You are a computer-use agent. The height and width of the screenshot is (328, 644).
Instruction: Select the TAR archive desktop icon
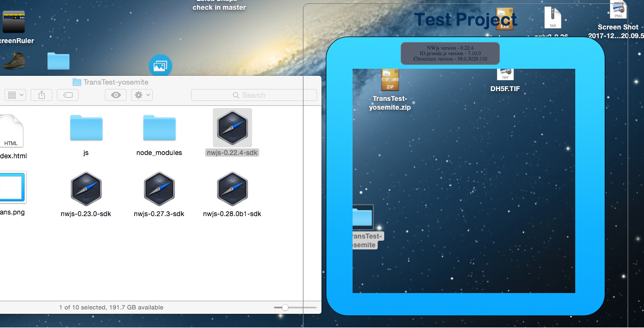(x=552, y=17)
